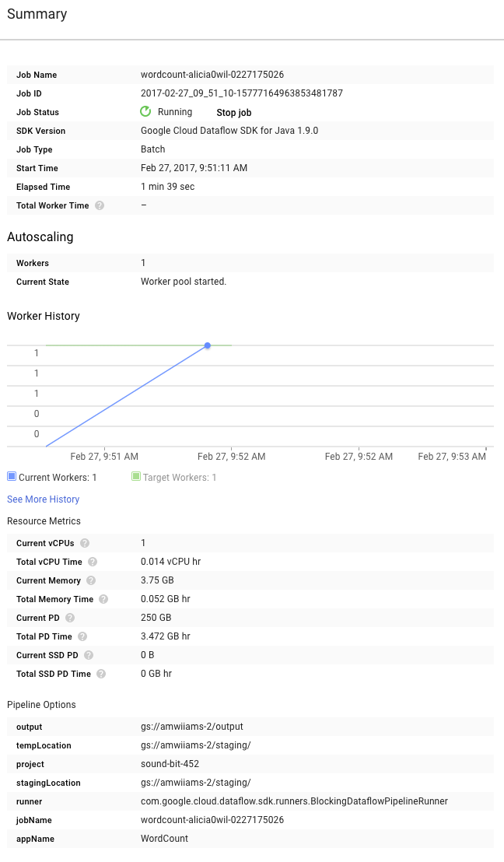This screenshot has height=862, width=504.
Task: Show help for Current SSD PD
Action: pos(88,655)
